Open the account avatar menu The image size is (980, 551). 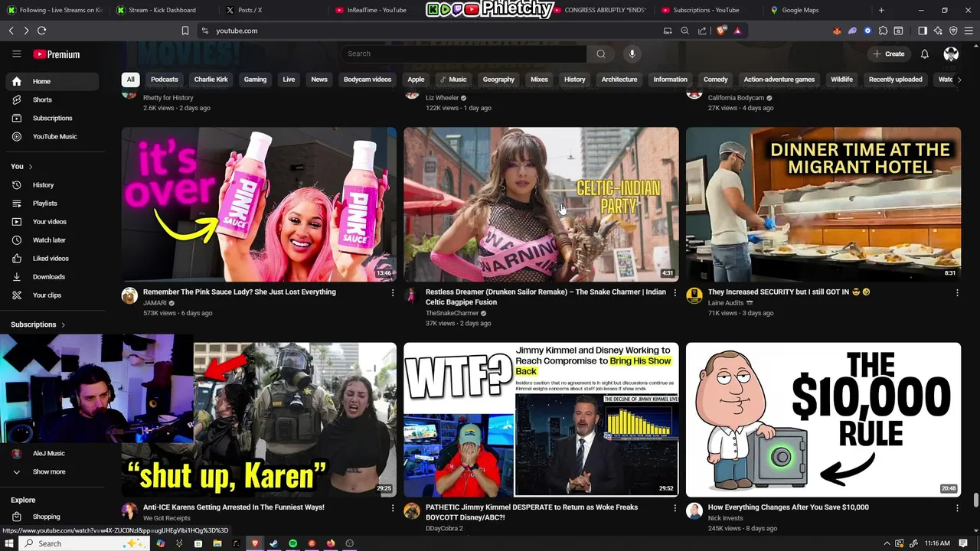click(x=951, y=54)
